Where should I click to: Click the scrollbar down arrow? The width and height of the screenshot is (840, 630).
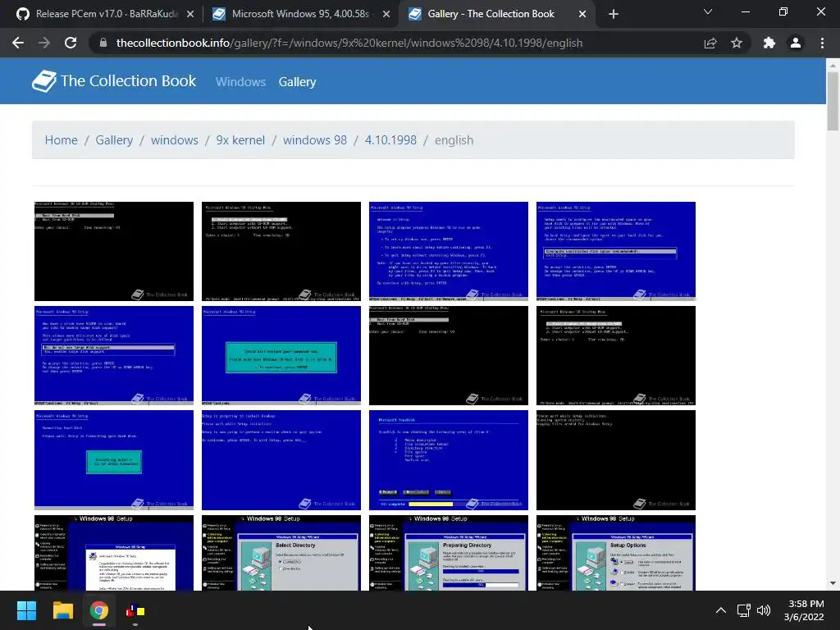(x=833, y=583)
